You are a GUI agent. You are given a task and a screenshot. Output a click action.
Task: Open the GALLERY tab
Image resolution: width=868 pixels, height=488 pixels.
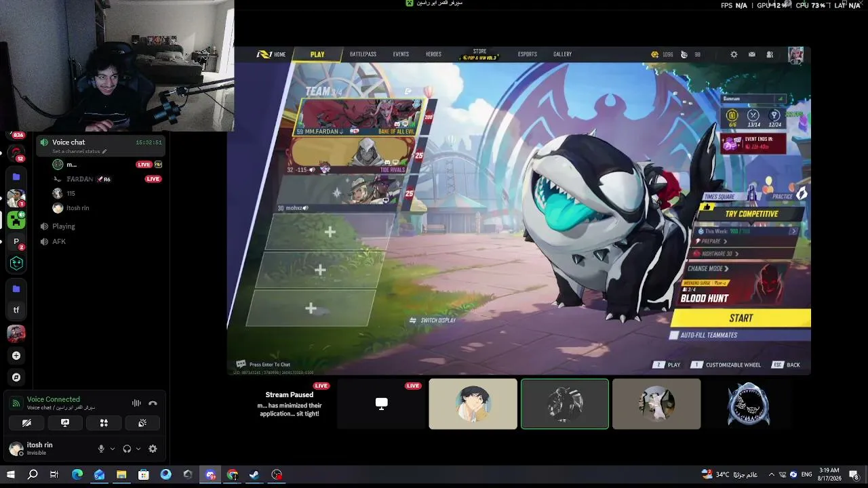(x=562, y=54)
